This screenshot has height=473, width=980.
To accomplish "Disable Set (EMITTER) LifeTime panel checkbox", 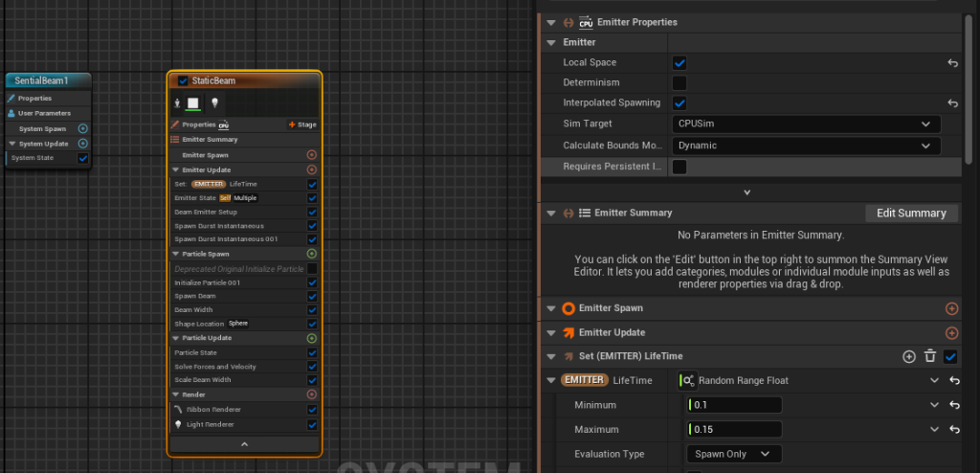I will pyautogui.click(x=950, y=356).
